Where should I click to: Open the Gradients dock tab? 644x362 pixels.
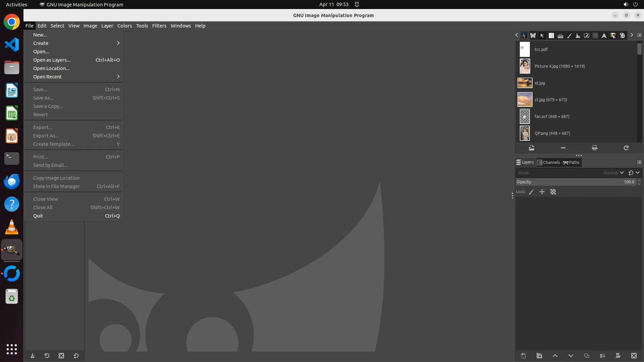[x=551, y=35]
